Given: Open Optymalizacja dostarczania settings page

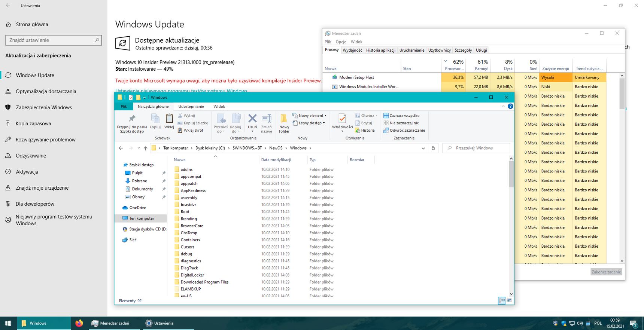Looking at the screenshot, I should 46,91.
